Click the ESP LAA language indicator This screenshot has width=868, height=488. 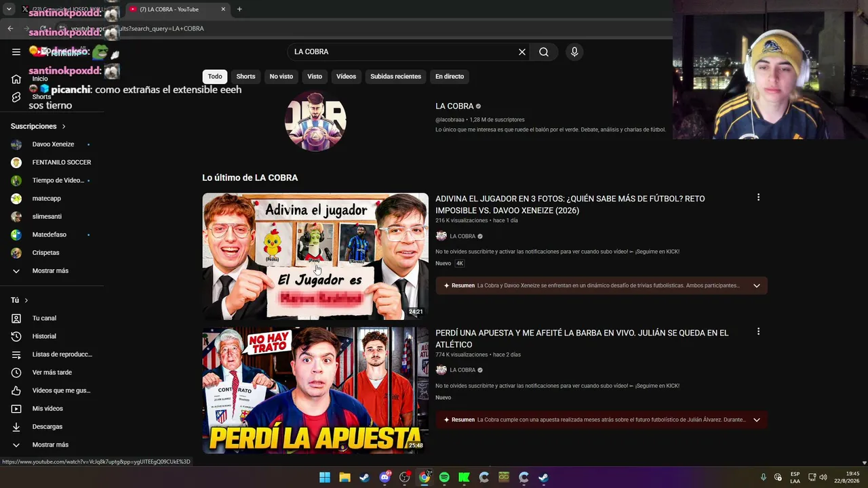[x=795, y=477]
